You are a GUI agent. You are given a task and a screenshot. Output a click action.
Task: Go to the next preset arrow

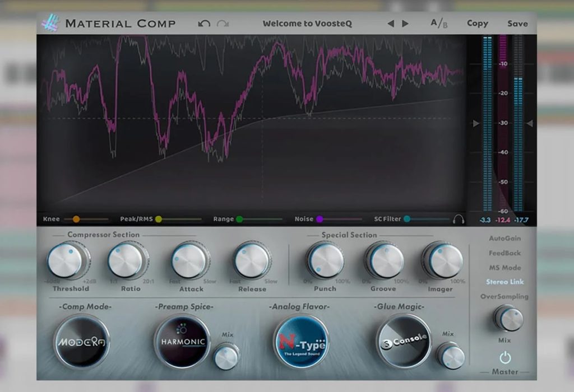[x=405, y=24]
